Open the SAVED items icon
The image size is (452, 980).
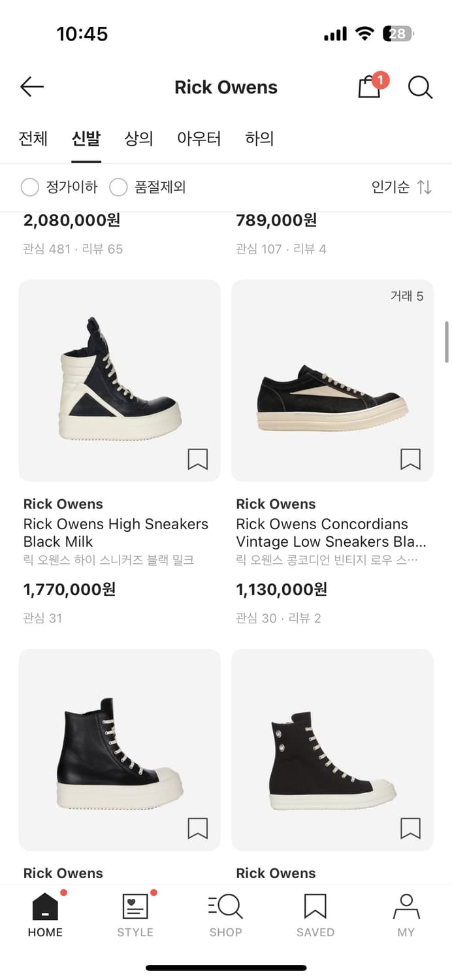pos(315,907)
